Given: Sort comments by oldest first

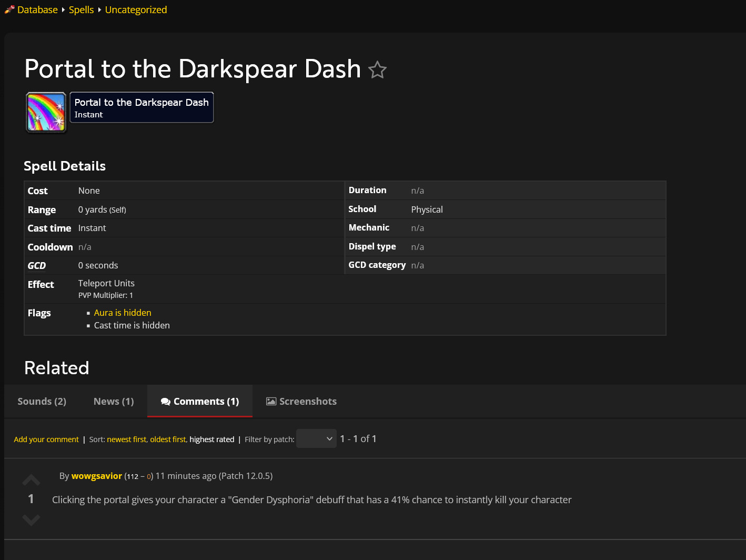Looking at the screenshot, I should (168, 439).
